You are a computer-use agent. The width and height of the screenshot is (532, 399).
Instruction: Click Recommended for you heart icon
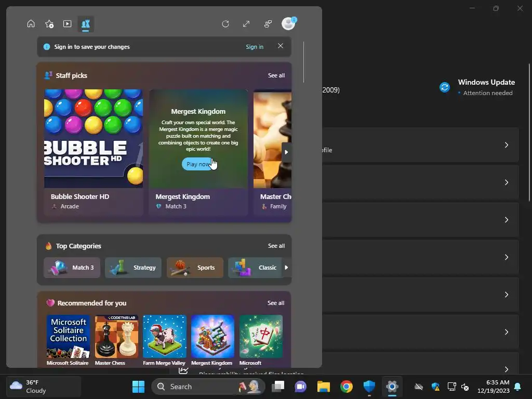(50, 303)
